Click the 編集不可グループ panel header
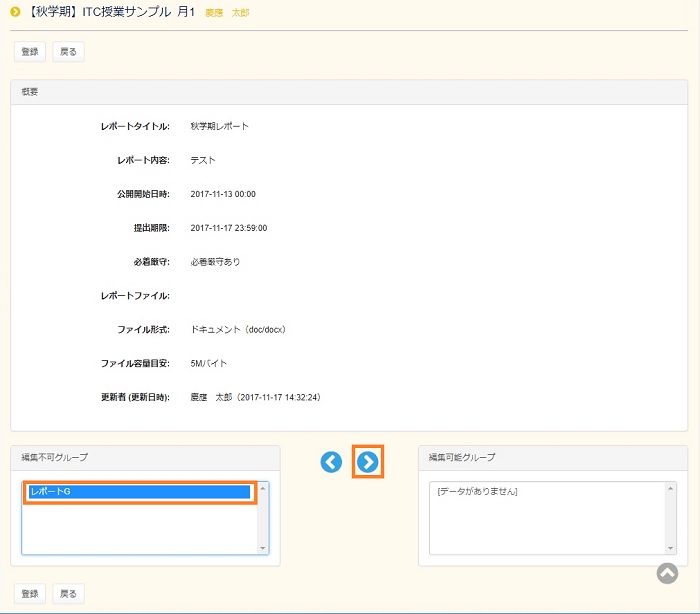Image resolution: width=700 pixels, height=614 pixels. (145, 457)
